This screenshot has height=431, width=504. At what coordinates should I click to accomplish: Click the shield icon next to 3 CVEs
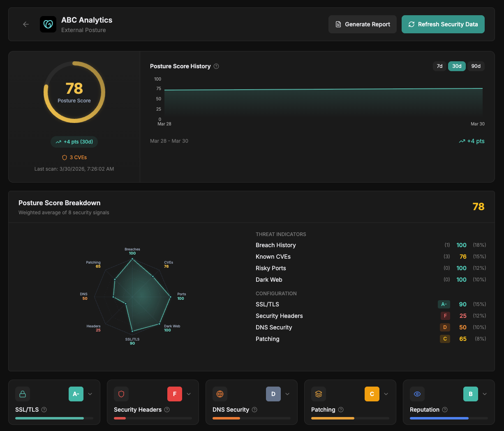point(65,158)
